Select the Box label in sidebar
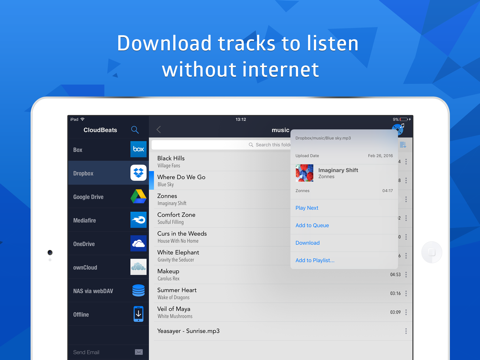Screen dimensions: 480x360 click(78, 150)
